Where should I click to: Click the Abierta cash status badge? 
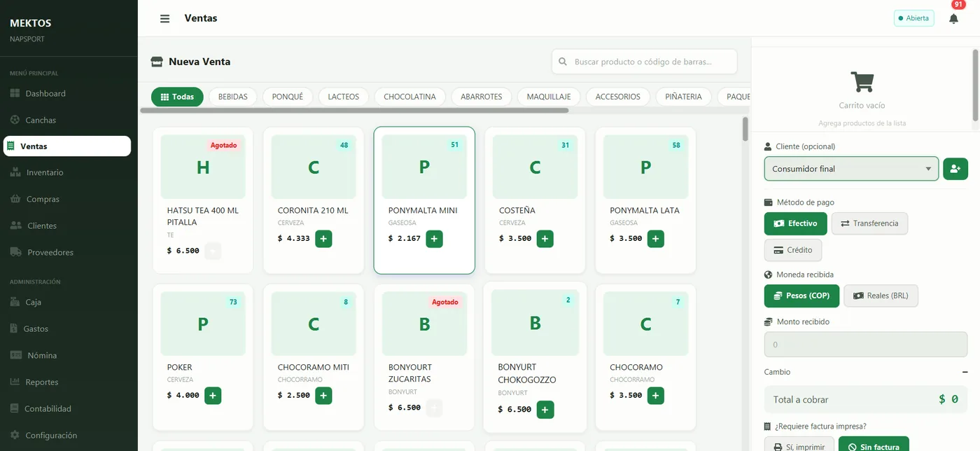pyautogui.click(x=914, y=18)
